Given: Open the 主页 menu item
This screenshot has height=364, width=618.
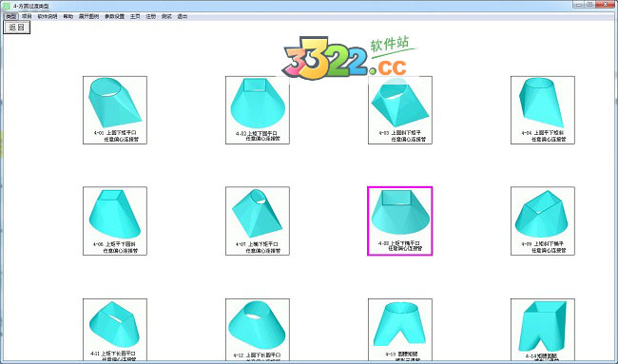Looking at the screenshot, I should pos(135,16).
